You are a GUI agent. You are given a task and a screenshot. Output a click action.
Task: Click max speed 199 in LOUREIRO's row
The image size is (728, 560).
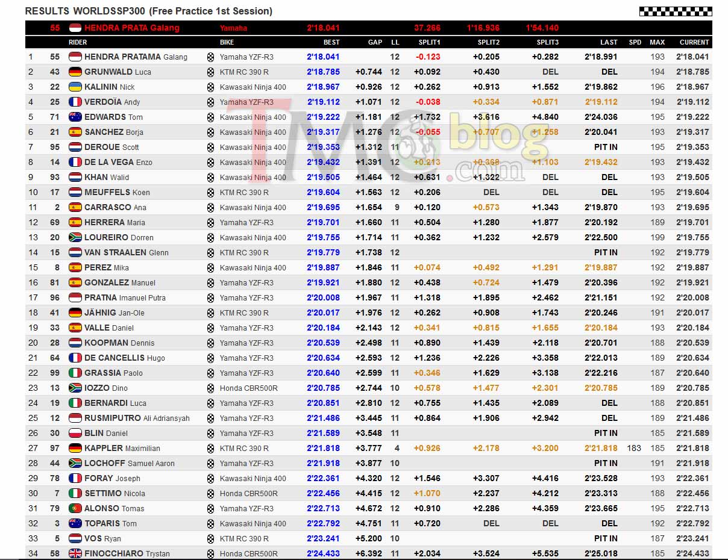(657, 237)
